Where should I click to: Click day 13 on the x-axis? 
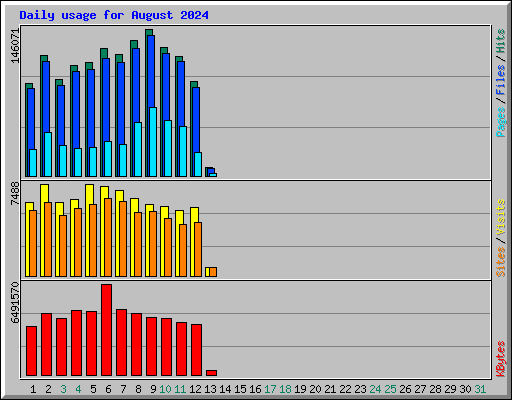(210, 389)
